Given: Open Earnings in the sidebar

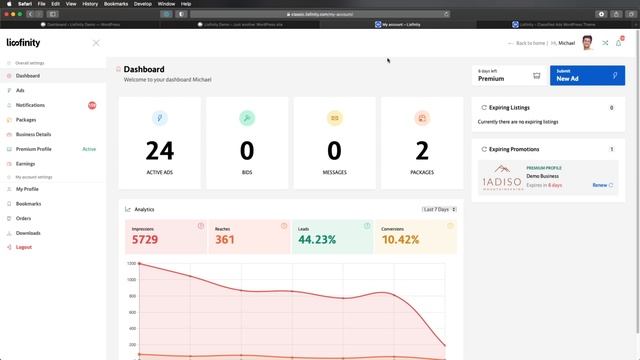Looking at the screenshot, I should pyautogui.click(x=53, y=164).
